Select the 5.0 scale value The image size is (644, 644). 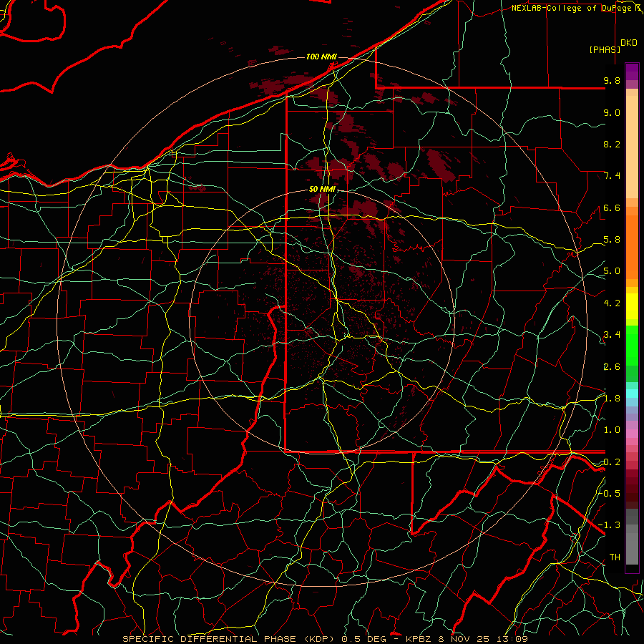[x=612, y=271]
